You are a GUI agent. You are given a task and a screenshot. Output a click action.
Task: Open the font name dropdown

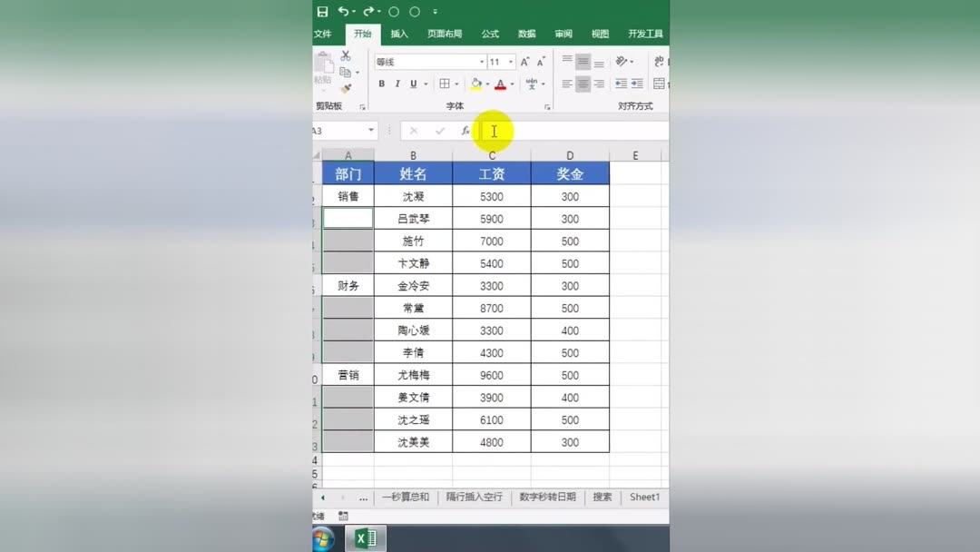[x=481, y=62]
